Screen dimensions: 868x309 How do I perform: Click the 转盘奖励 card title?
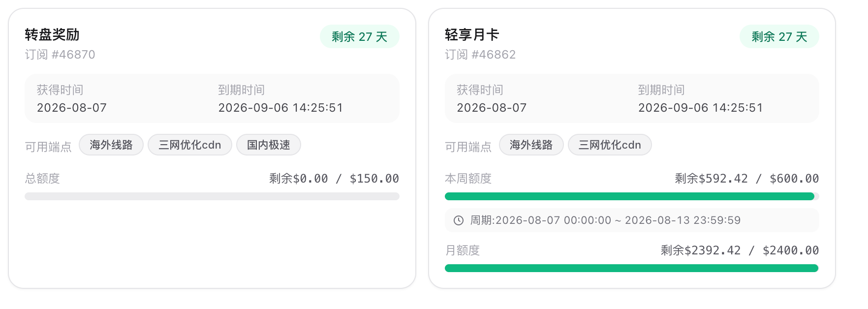52,34
